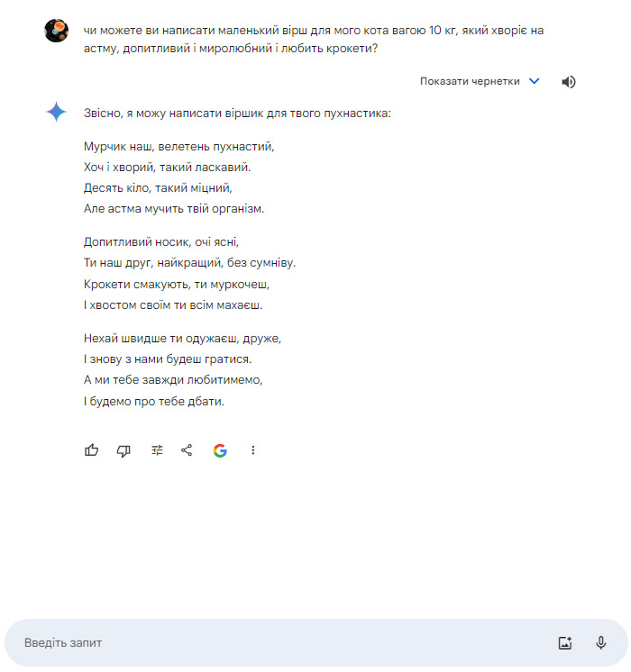Upload an image using the picture icon
This screenshot has width=631, height=672.
(x=565, y=643)
